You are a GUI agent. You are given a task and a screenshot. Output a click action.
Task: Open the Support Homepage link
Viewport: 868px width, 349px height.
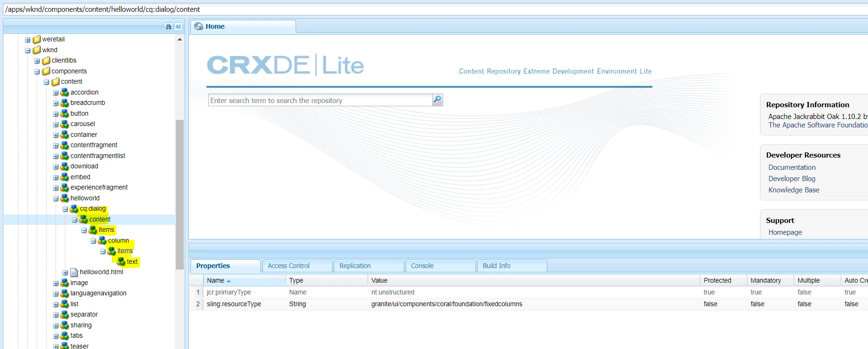[785, 232]
